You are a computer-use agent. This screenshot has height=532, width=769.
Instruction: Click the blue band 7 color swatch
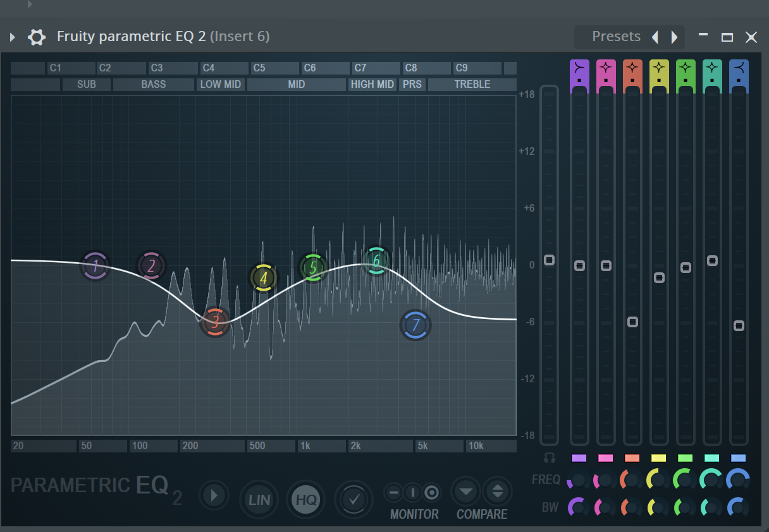tap(739, 458)
